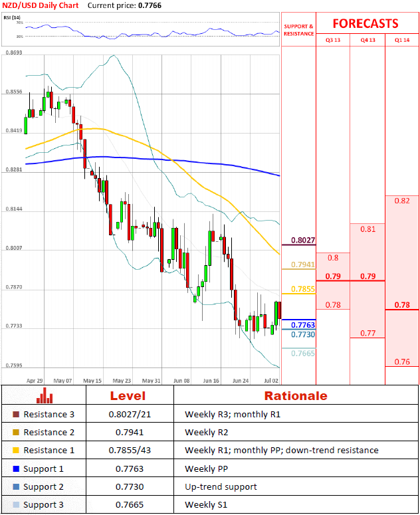Click the FORECASTS heading

(366, 24)
